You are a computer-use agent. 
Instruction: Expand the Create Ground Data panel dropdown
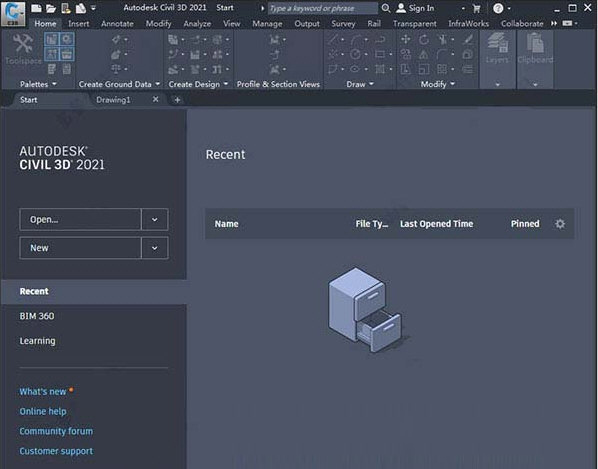point(158,84)
